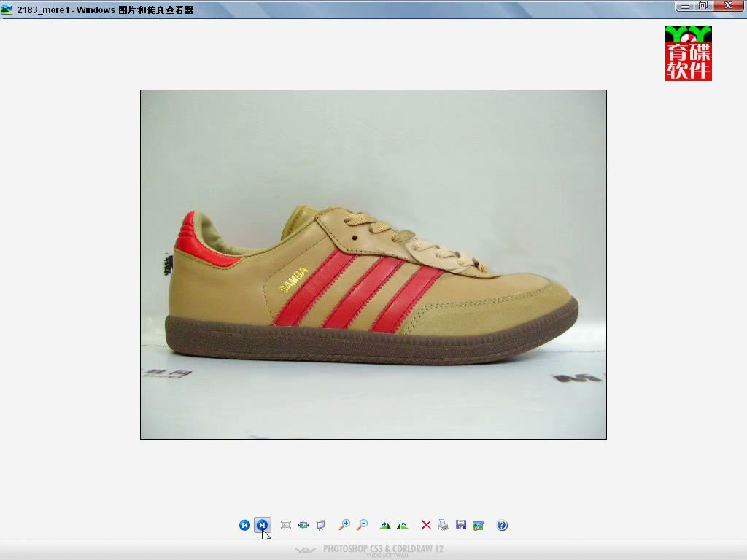Click the displayed sneaker photo
This screenshot has height=560, width=747.
[x=373, y=265]
